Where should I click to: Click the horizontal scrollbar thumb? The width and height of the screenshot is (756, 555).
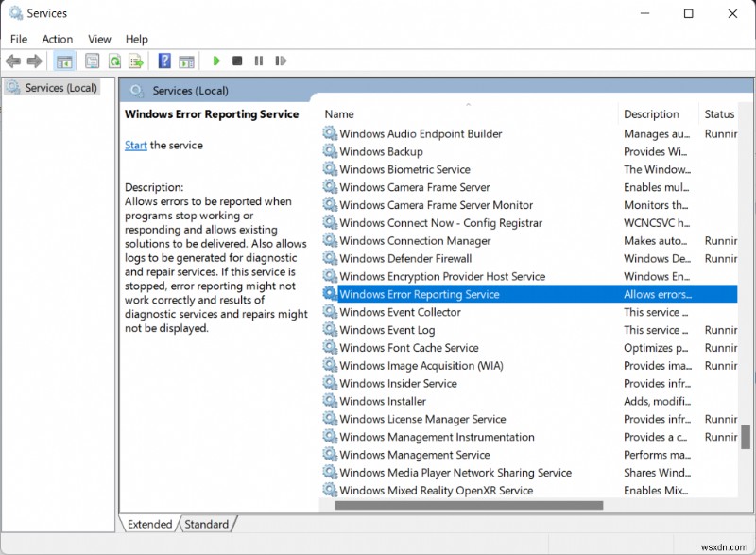coord(469,505)
